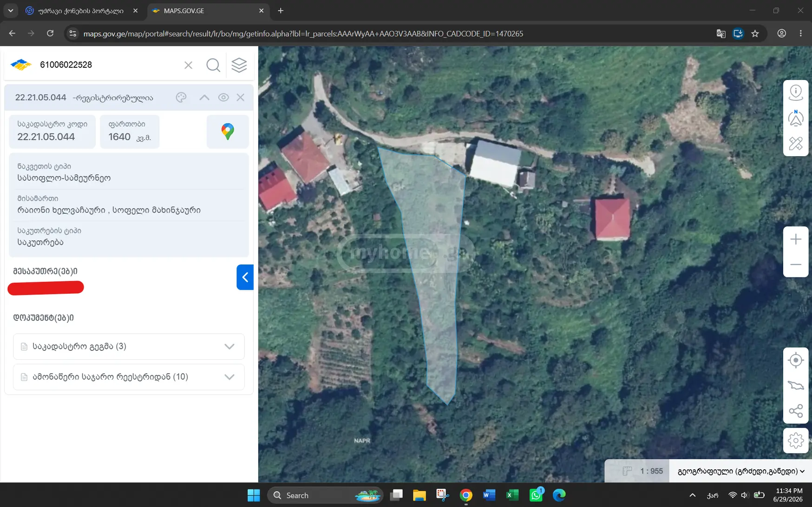Select the measure ruler tool
The image size is (812, 507).
click(796, 144)
